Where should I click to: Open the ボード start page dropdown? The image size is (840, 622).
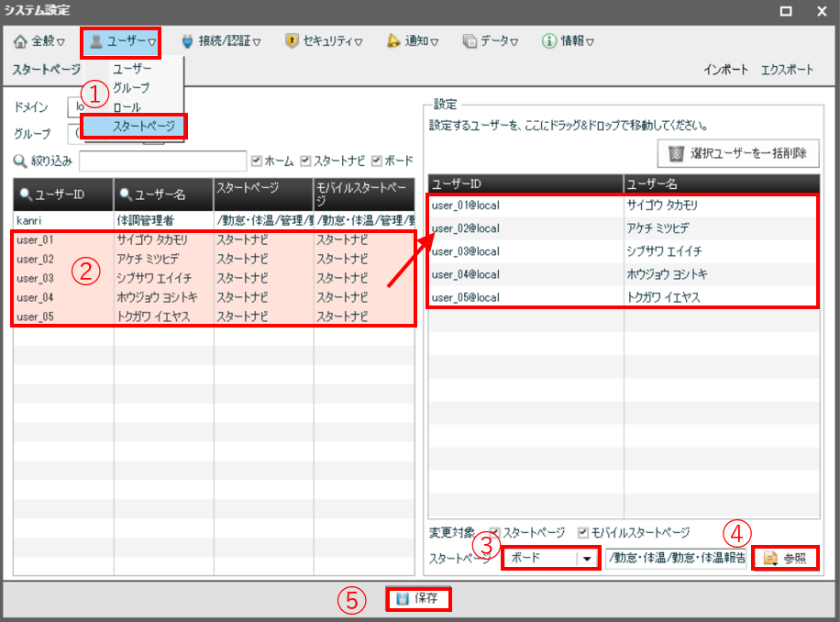pyautogui.click(x=585, y=558)
